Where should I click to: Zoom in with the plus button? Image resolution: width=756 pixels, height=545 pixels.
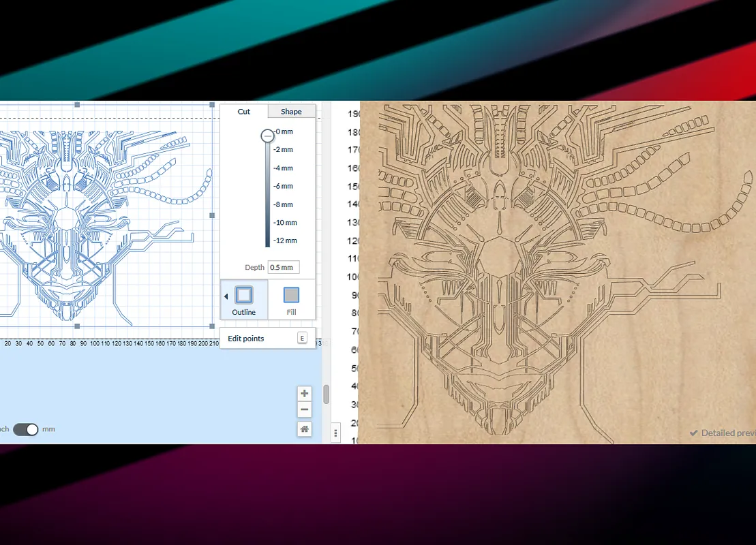coord(304,393)
